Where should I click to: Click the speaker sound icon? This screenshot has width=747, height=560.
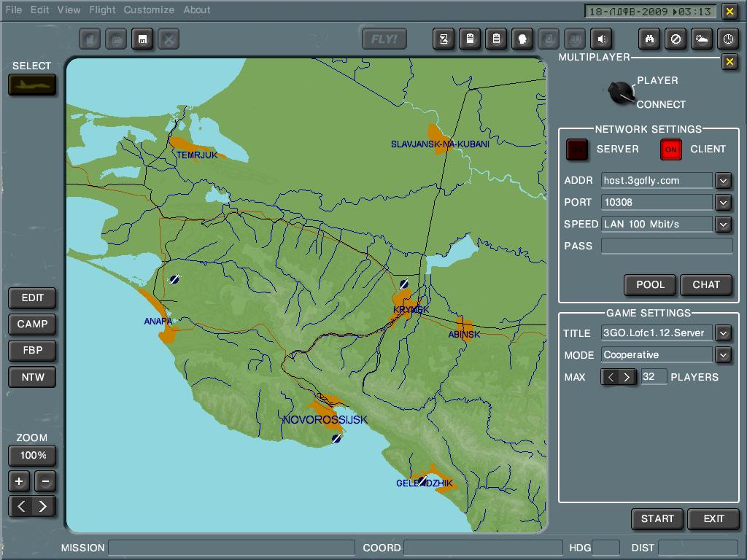(x=601, y=39)
